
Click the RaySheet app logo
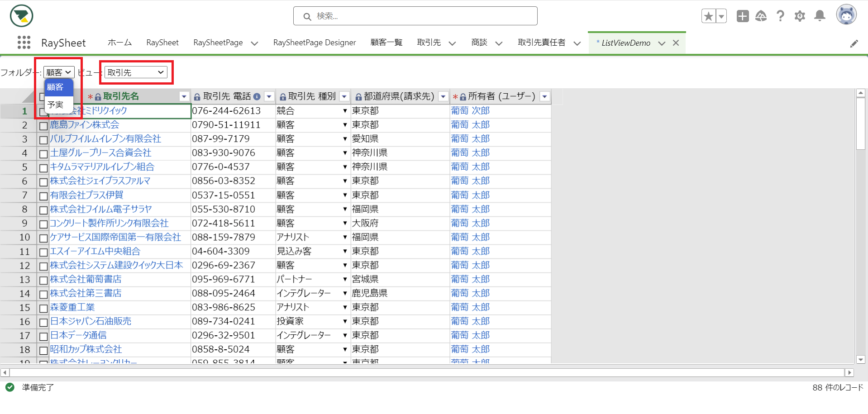tap(21, 16)
